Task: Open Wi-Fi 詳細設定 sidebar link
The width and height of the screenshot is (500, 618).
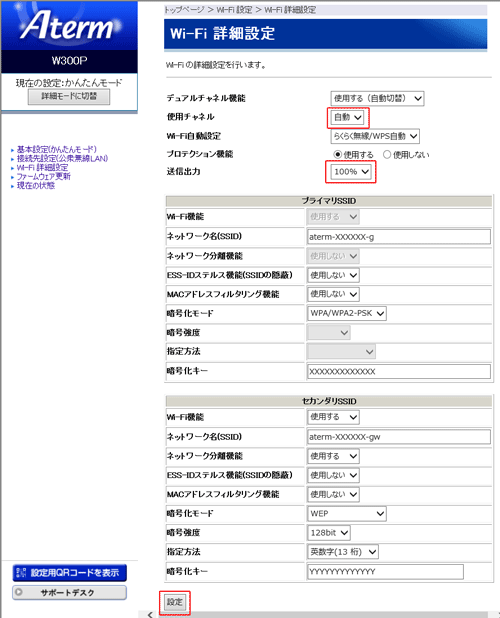Action: 42,168
